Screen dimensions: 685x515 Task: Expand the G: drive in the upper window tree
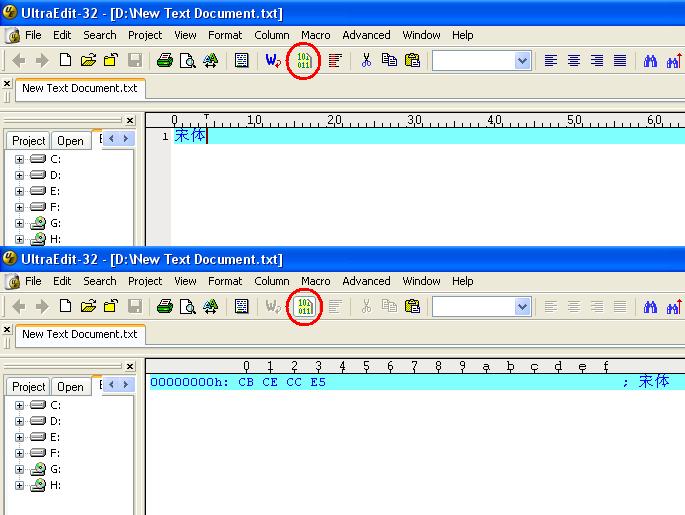point(19,223)
